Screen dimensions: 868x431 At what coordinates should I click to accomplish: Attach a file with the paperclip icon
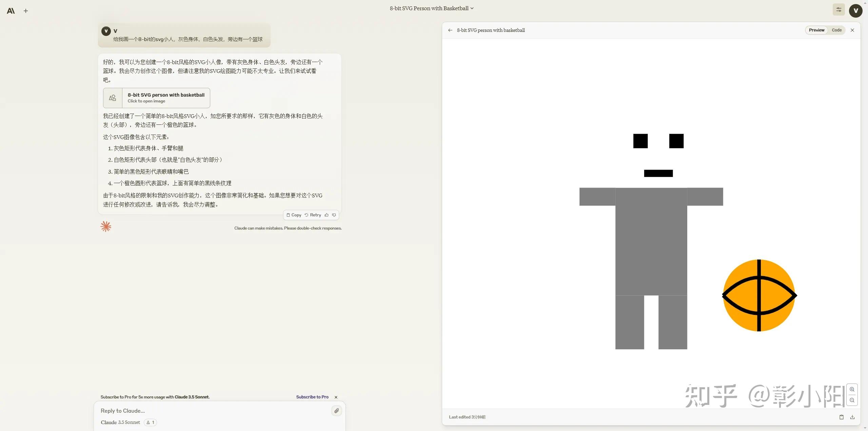[x=336, y=410]
